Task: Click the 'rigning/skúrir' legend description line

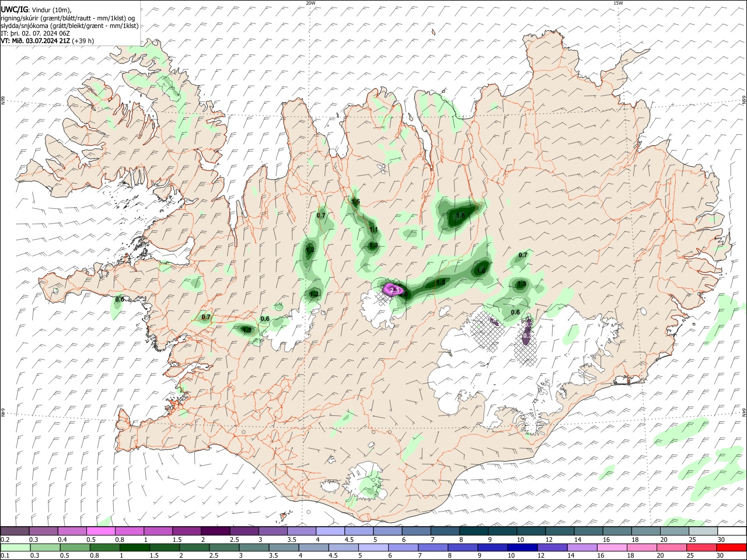Action: click(68, 17)
